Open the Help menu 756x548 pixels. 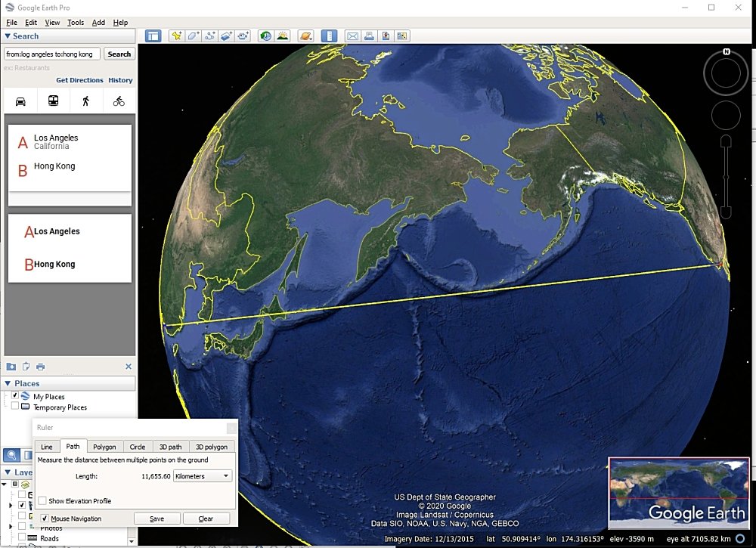120,23
